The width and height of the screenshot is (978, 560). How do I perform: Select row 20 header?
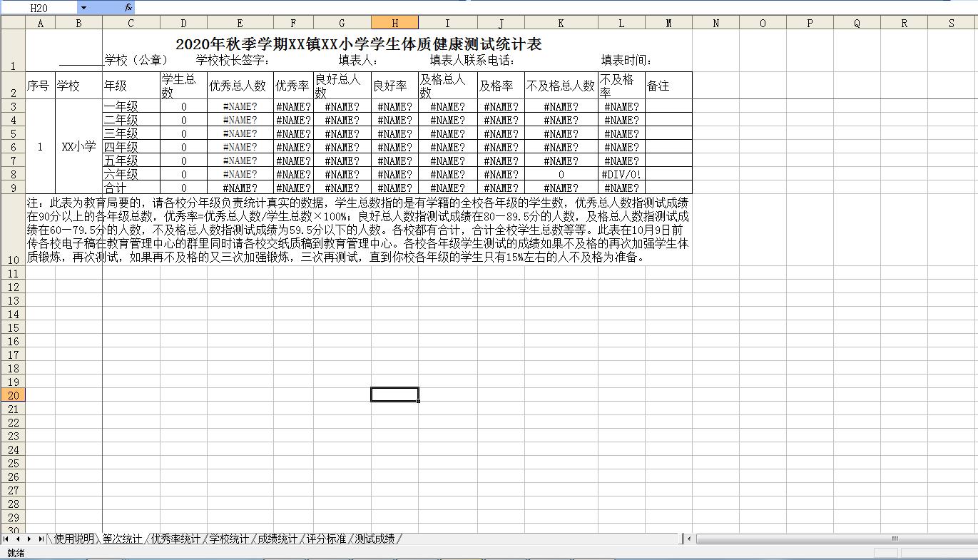click(13, 395)
